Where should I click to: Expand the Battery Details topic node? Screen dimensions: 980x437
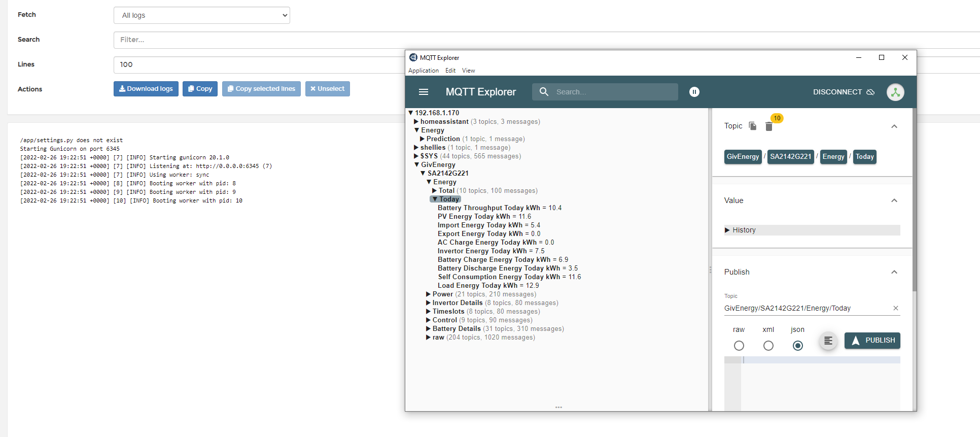(429, 329)
